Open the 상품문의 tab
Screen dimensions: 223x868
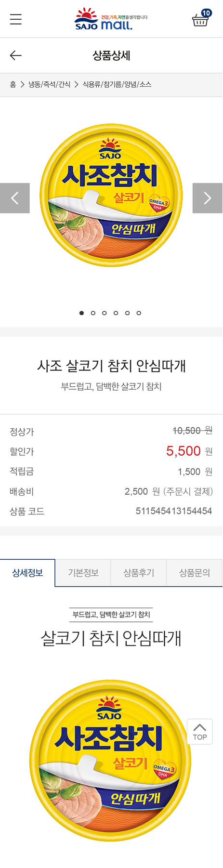coord(195,573)
